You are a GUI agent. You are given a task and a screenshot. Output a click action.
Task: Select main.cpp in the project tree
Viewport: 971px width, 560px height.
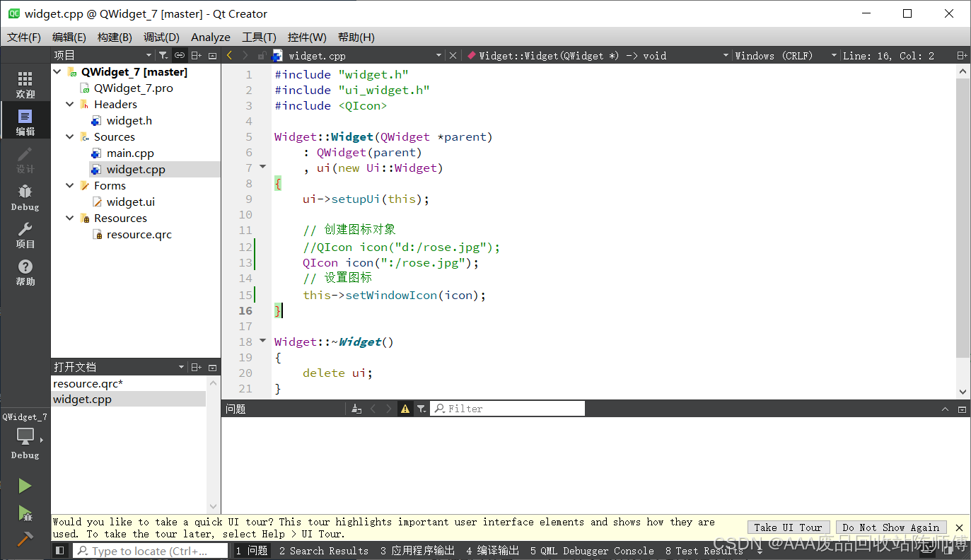[x=130, y=153]
